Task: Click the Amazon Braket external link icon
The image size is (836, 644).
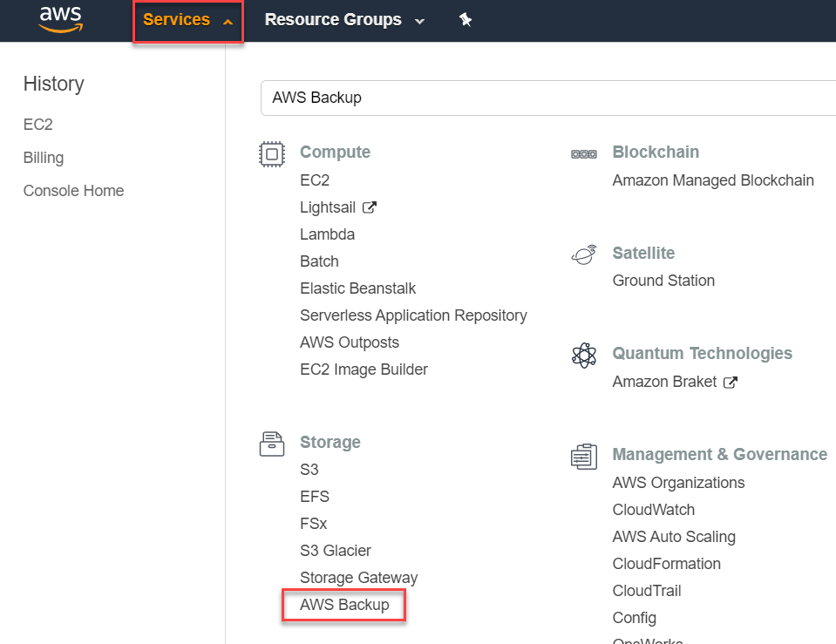Action: pos(731,382)
